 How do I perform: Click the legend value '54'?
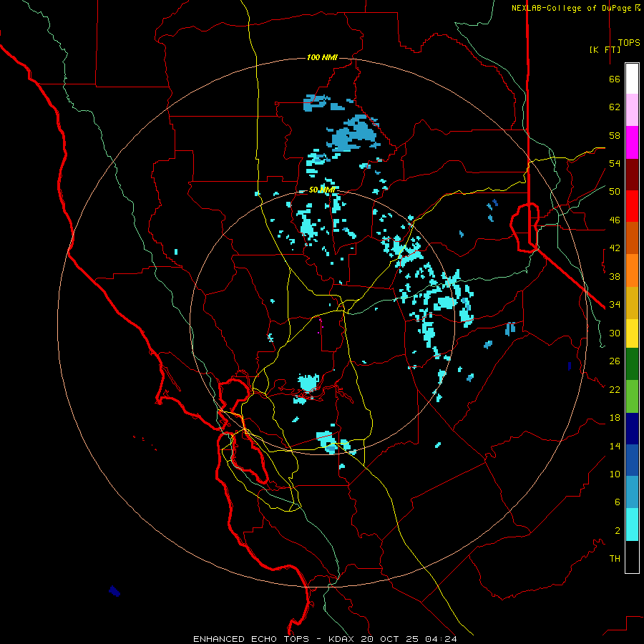point(615,163)
